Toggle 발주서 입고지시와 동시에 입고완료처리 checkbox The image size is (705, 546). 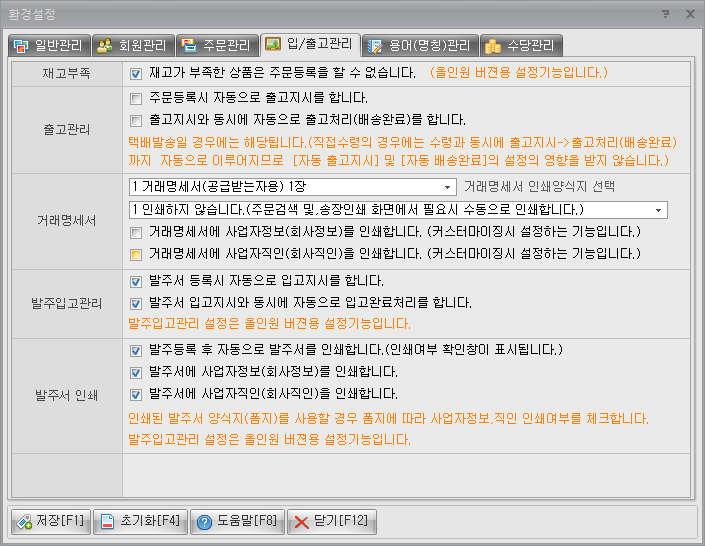(135, 304)
